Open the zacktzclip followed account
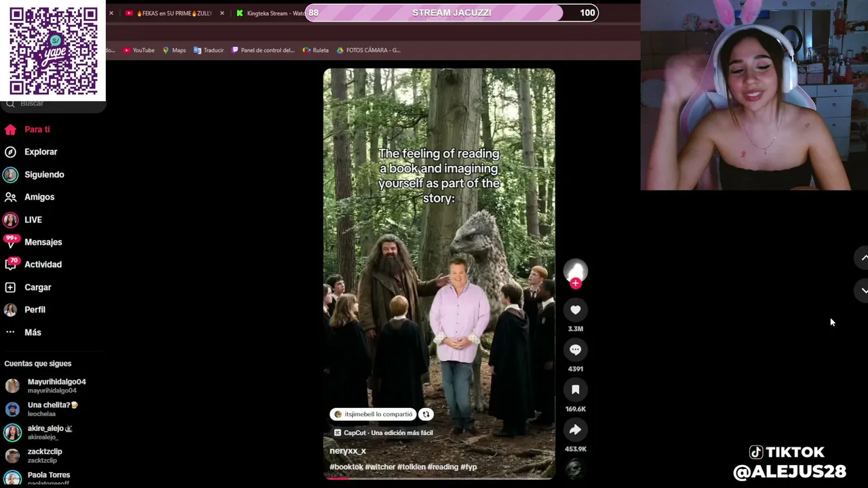The width and height of the screenshot is (868, 488). pyautogui.click(x=34, y=455)
